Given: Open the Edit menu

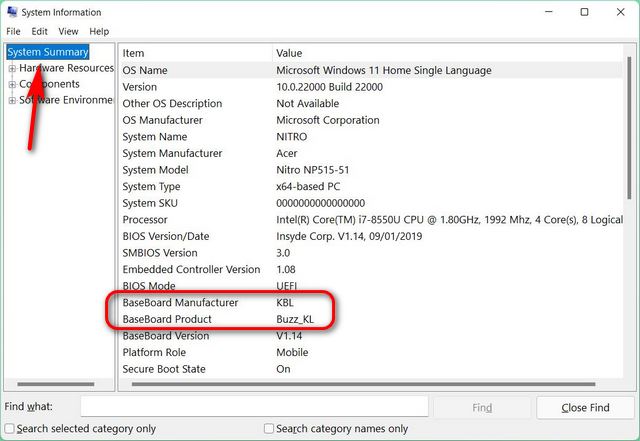Looking at the screenshot, I should point(39,31).
